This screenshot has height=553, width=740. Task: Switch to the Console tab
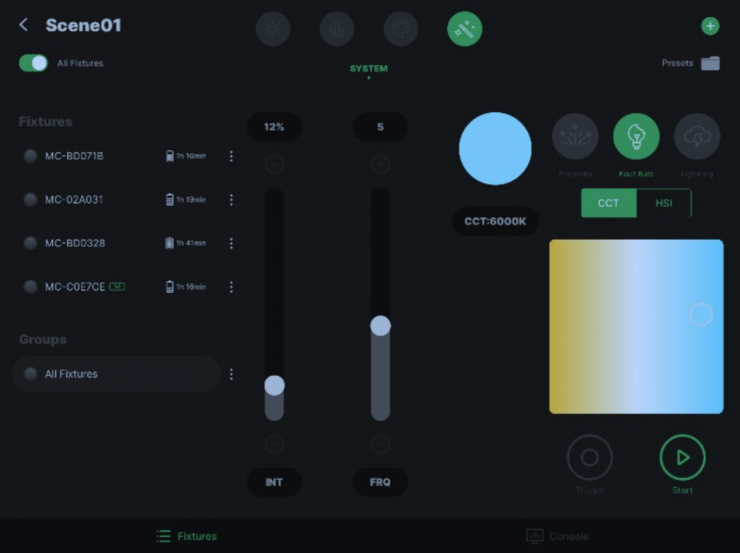558,536
